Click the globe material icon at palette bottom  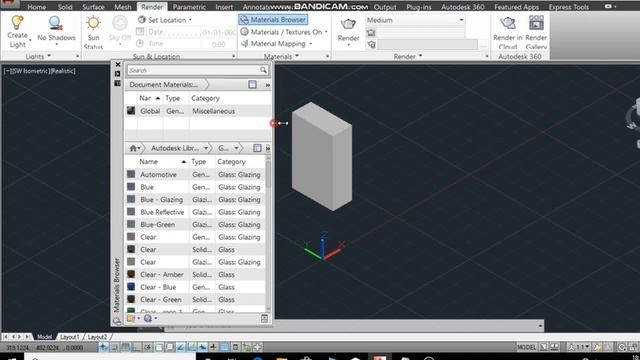[148, 318]
